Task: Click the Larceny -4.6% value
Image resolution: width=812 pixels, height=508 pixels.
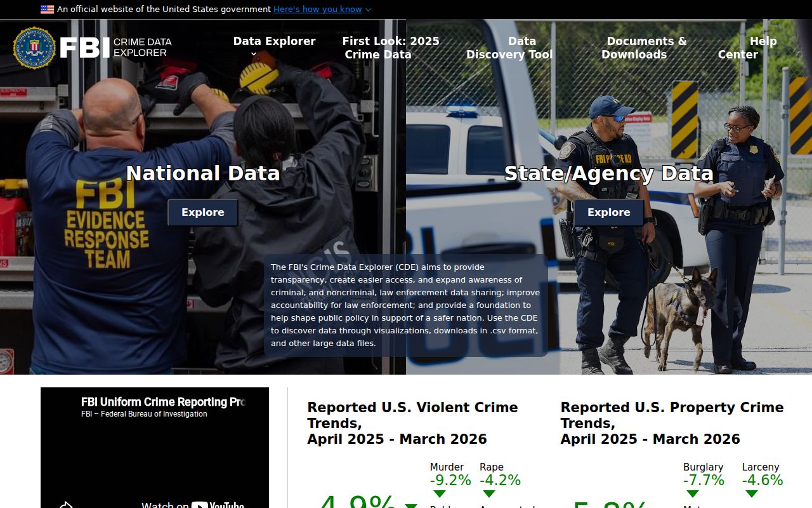Action: click(x=763, y=480)
